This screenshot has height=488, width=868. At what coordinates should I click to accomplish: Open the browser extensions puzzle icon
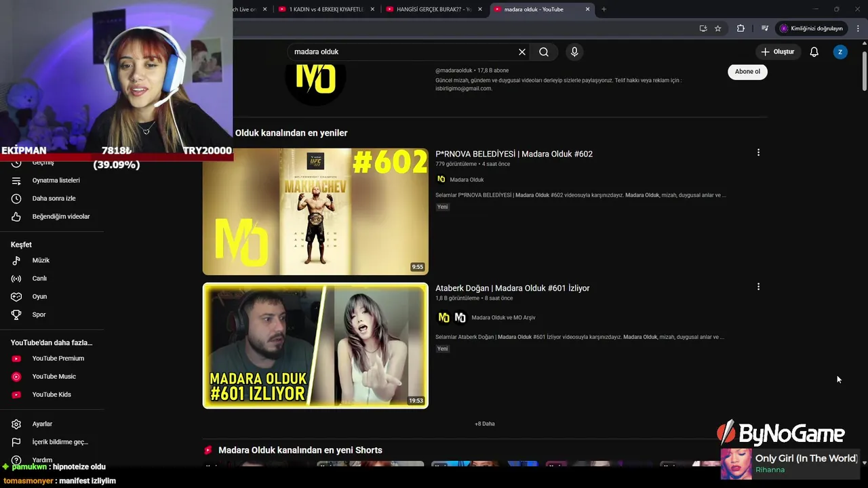[x=741, y=28]
